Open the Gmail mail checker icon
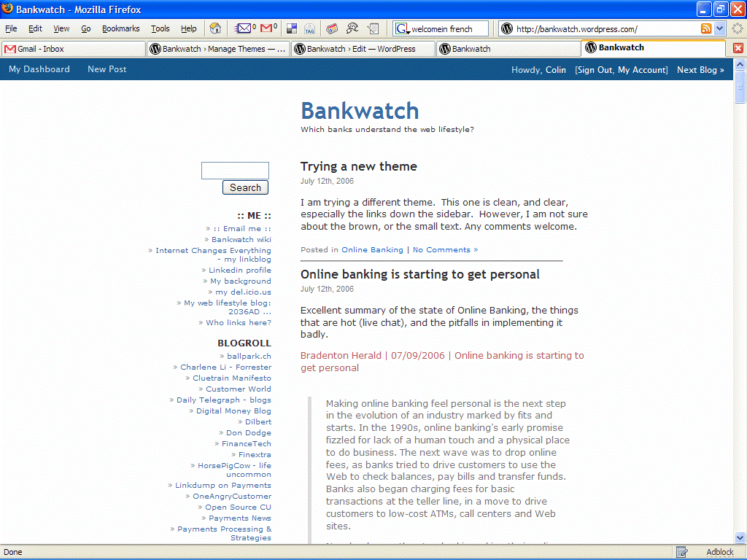 click(x=268, y=28)
